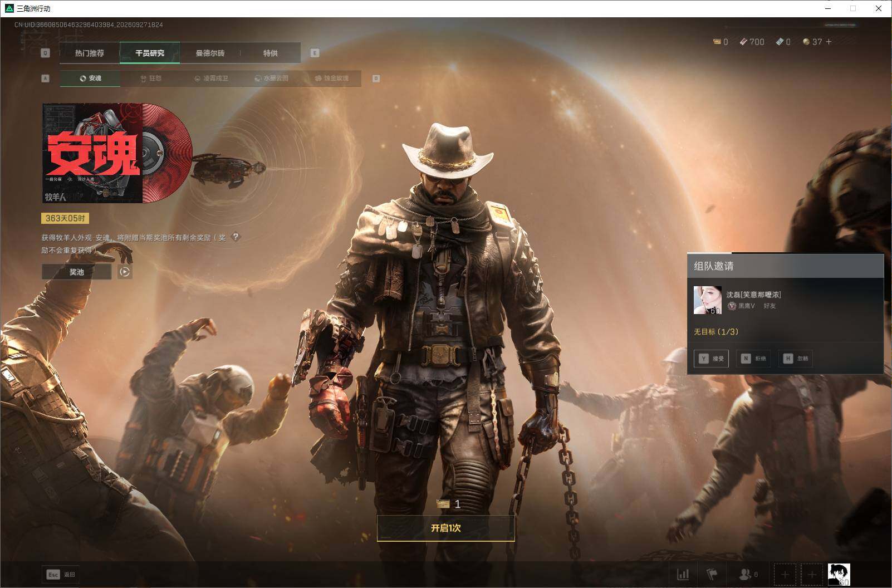Image resolution: width=892 pixels, height=588 pixels.
Task: Open the 特供 tab
Action: tap(271, 53)
